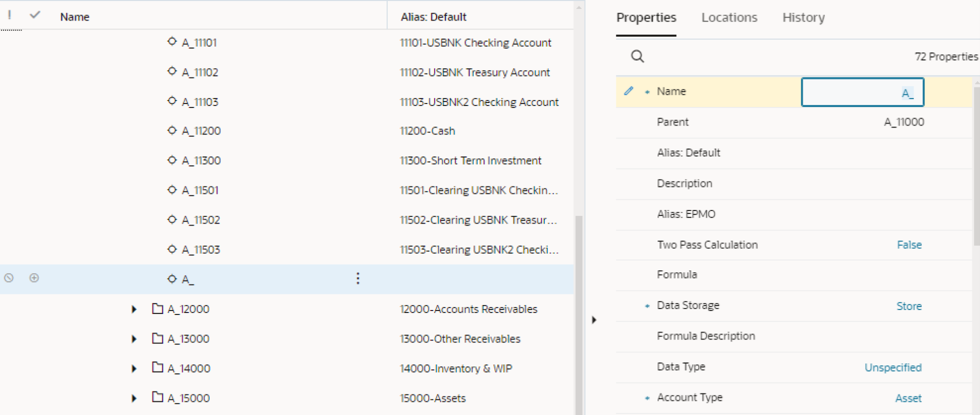
Task: Click the pencil edit icon beside Name
Action: point(629,91)
